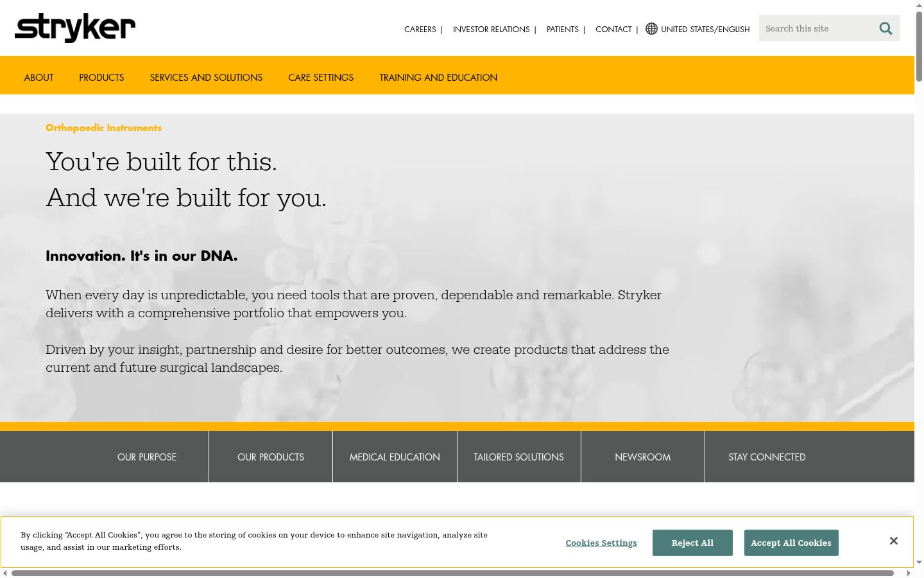
Task: Open the Newsroom section
Action: pos(642,457)
